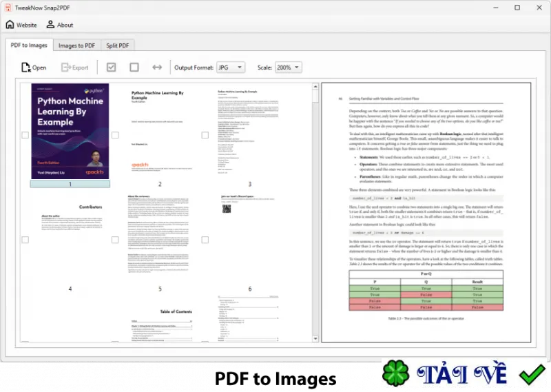551x392 pixels.
Task: Minimize the Snap2PDF window
Action: click(x=495, y=8)
